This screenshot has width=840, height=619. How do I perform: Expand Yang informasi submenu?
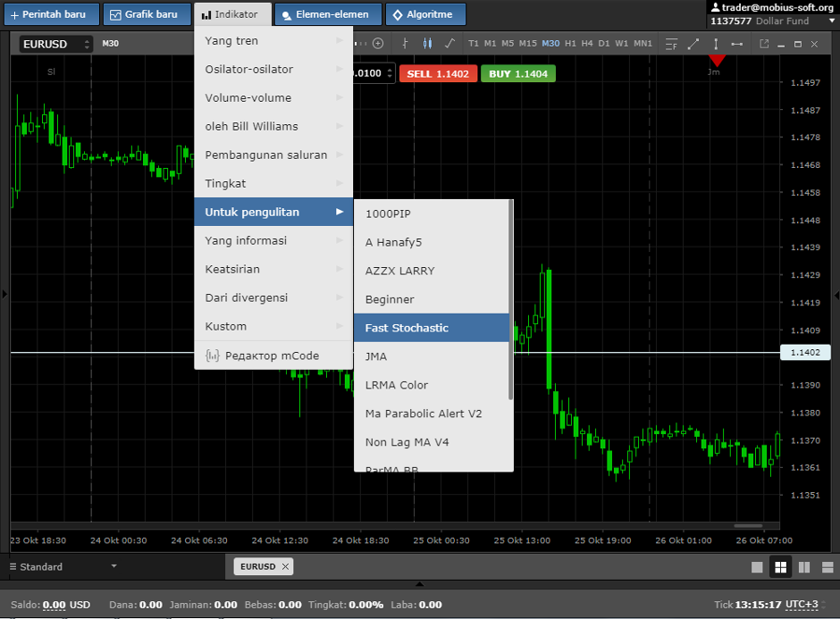[x=273, y=240]
